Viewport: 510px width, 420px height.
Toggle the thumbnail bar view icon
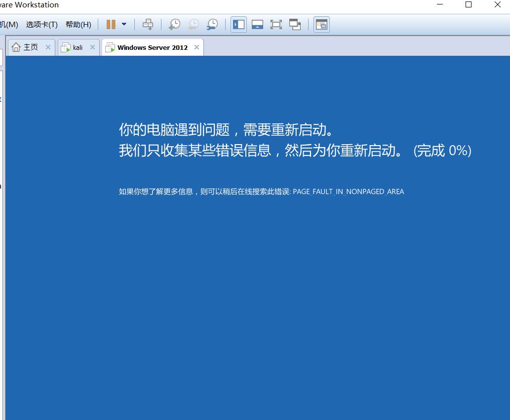coord(257,24)
